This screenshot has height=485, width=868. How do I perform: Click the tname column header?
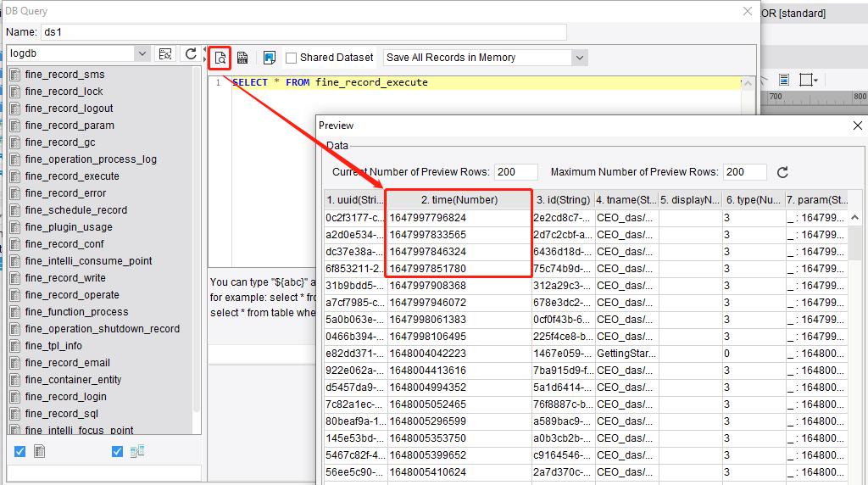[626, 200]
